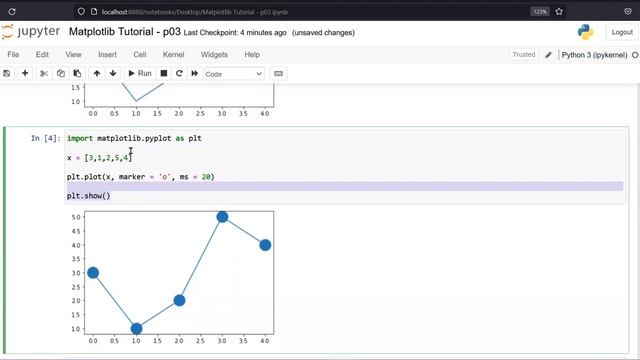Click the x = [3,1,2,5,4] code line
Image resolution: width=640 pixels, height=360 pixels.
pos(99,158)
